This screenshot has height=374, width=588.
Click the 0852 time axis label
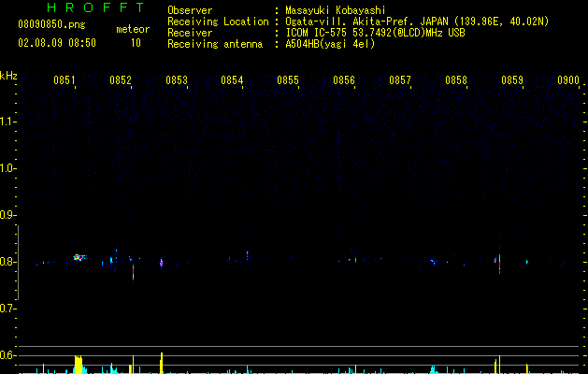(x=121, y=80)
